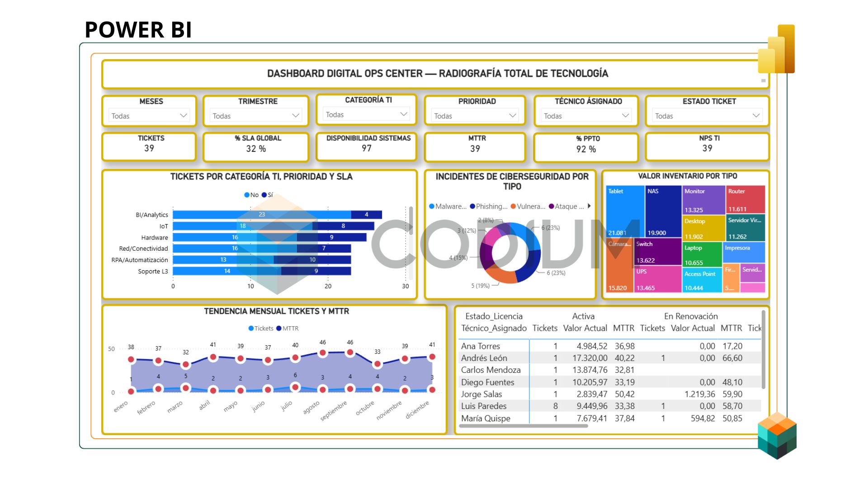The image size is (868, 488).
Task: Open the PRIORIDAD dropdown
Action: [475, 116]
